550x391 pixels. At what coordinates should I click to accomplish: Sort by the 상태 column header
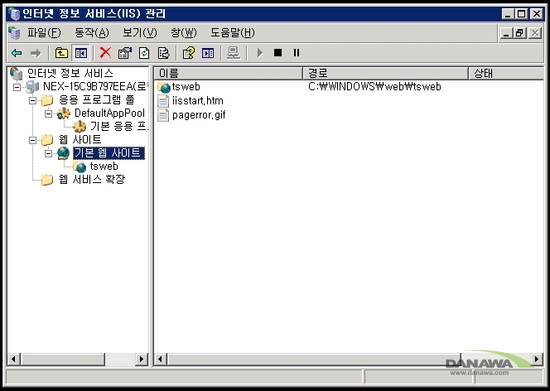tap(506, 73)
